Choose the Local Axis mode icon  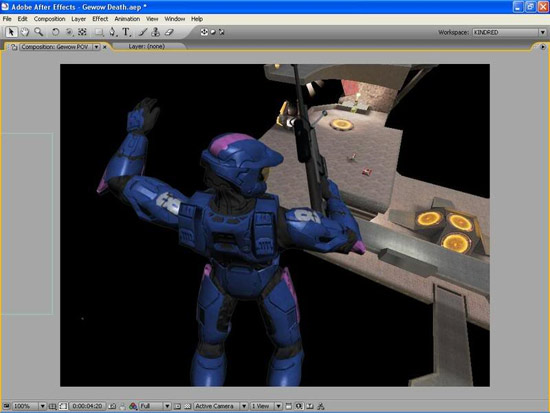tap(204, 32)
